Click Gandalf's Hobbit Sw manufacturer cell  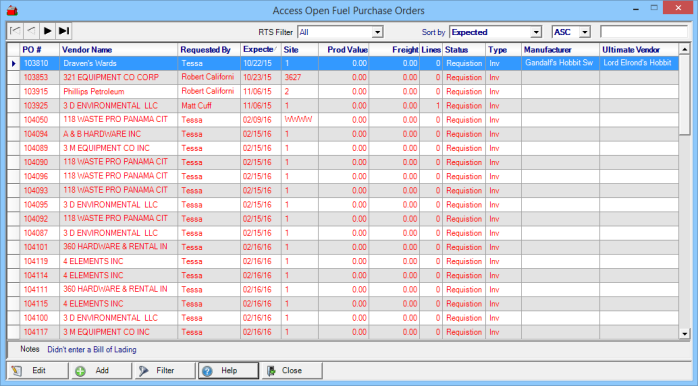point(560,63)
